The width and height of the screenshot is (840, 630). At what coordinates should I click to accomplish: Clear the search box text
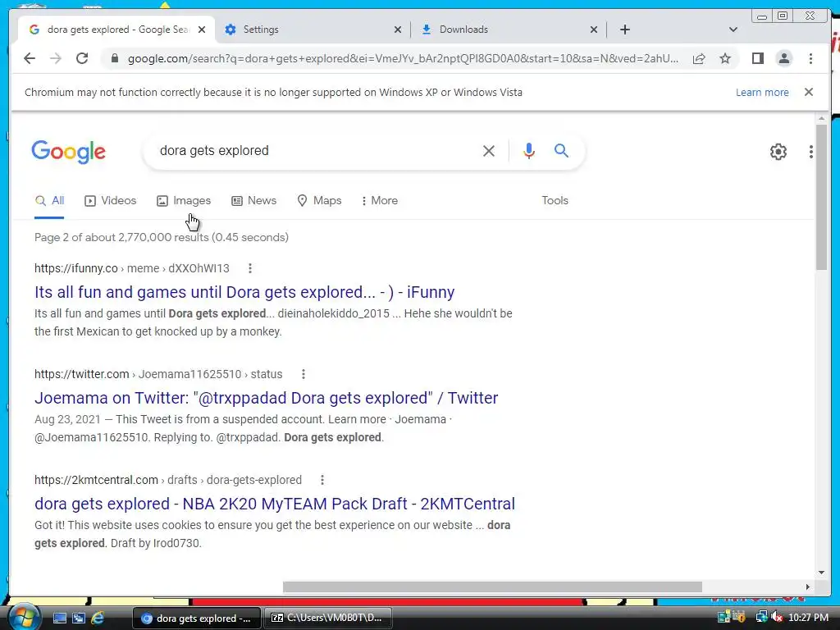pyautogui.click(x=489, y=151)
